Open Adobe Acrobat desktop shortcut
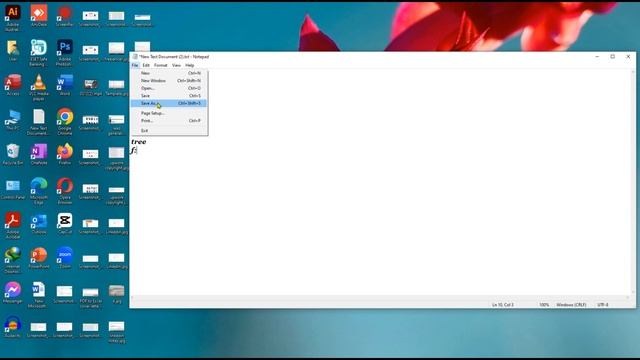This screenshot has height=360, width=640. 13,225
